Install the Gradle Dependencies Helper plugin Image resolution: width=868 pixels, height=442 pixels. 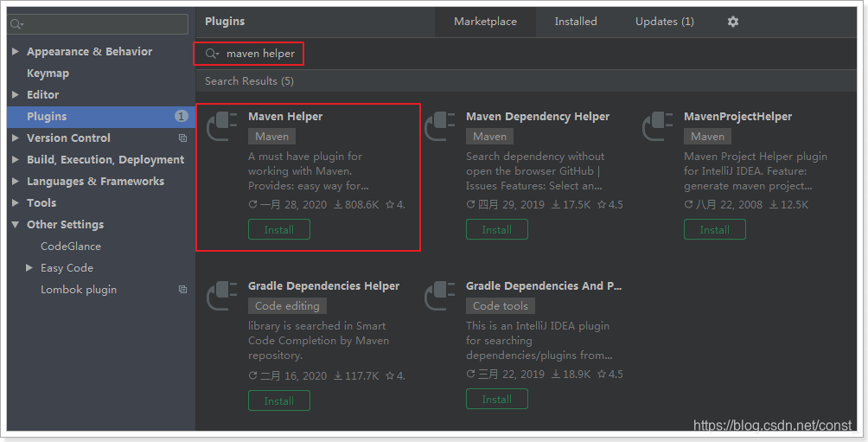click(279, 401)
